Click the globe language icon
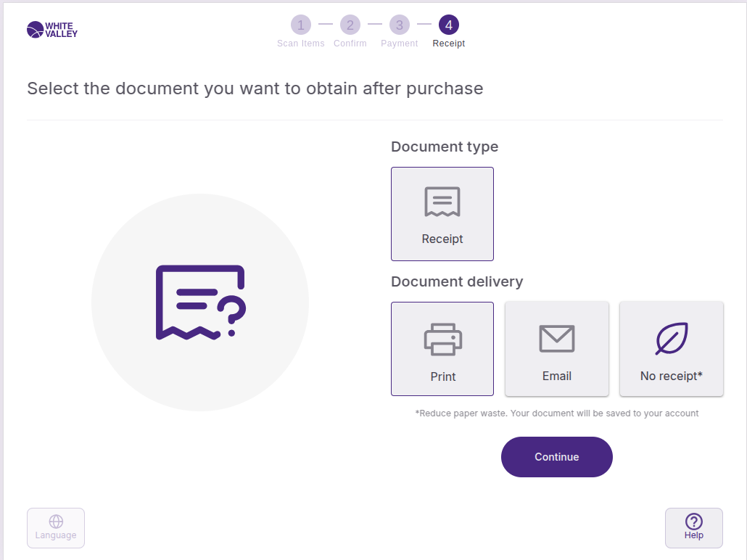This screenshot has width=747, height=560. [56, 522]
